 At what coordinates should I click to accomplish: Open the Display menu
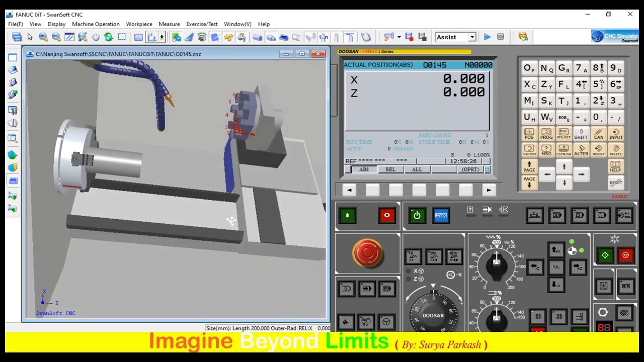56,24
